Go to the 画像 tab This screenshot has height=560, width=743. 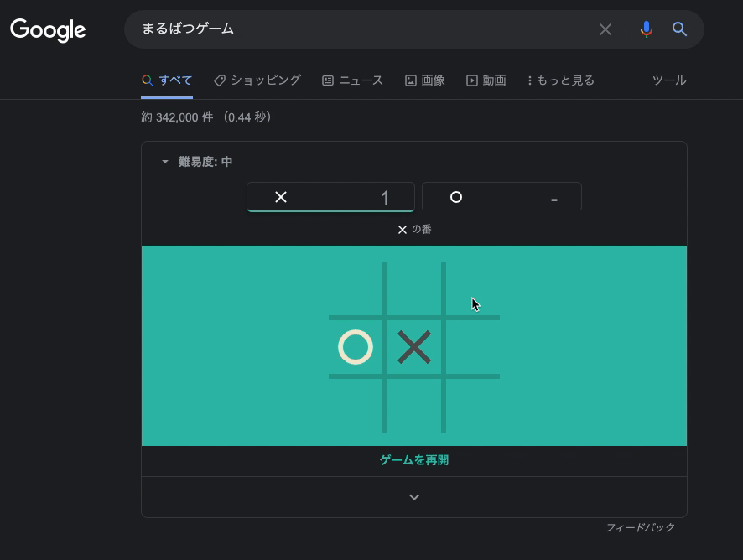tap(424, 80)
